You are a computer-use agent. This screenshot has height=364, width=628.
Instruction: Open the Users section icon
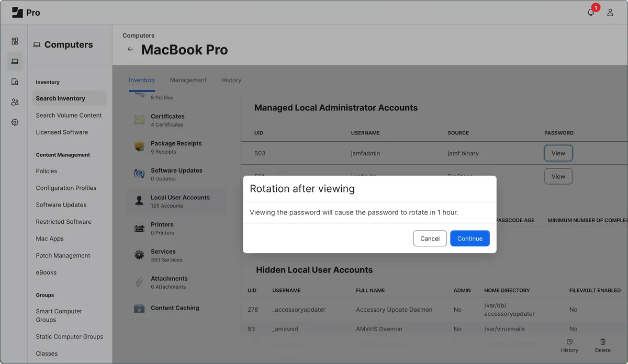point(14,101)
